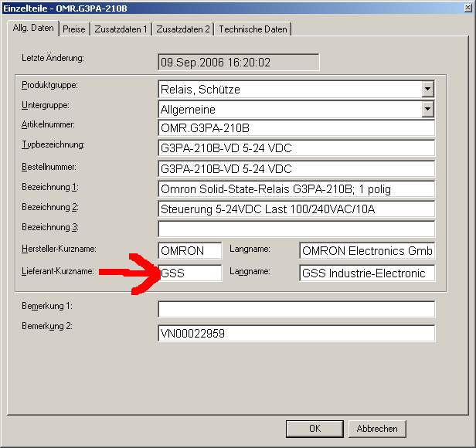Viewport: 476px width, 448px height.
Task: Click the Typbezeichnung label
Action: click(x=53, y=144)
